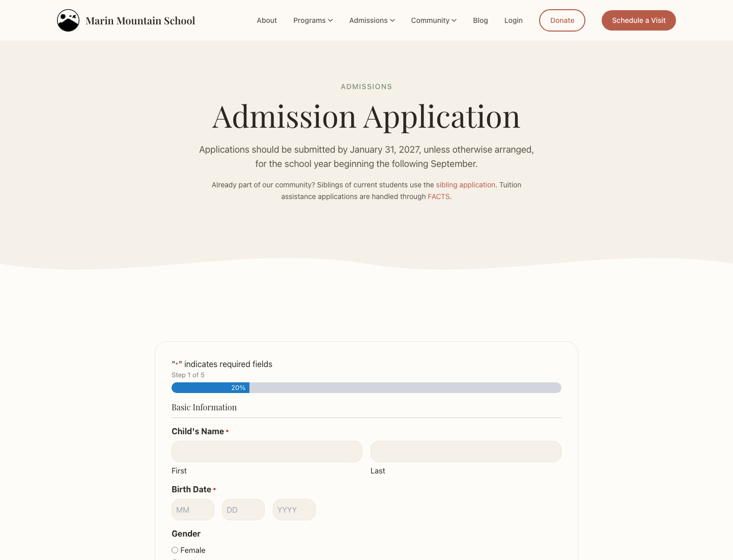Select the Female gender radio button

click(x=175, y=550)
